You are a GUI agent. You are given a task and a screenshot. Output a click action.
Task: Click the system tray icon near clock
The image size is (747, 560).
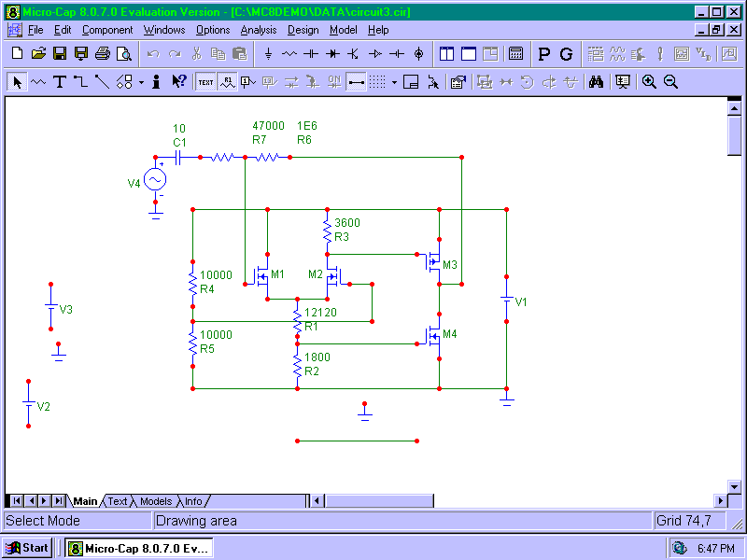point(680,548)
